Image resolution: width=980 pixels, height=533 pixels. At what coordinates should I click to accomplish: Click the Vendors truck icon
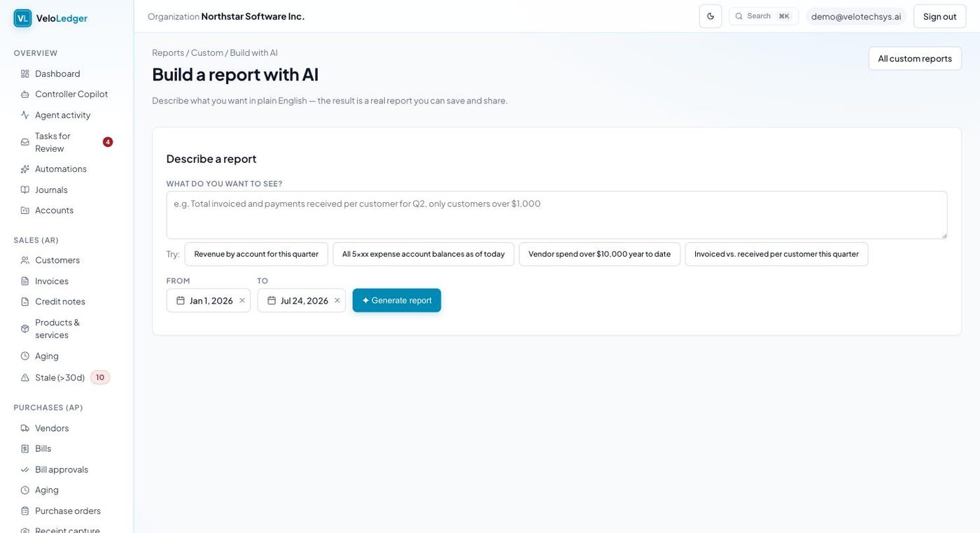point(25,428)
